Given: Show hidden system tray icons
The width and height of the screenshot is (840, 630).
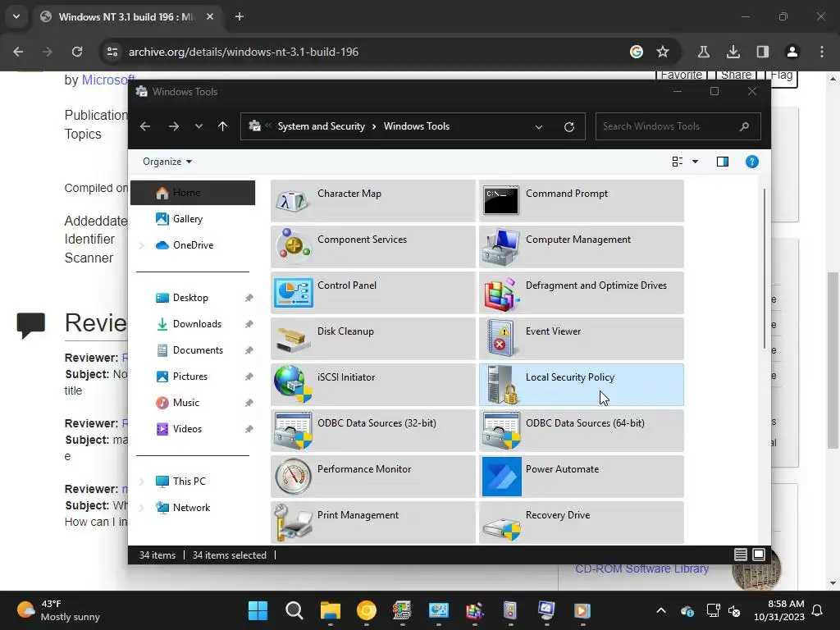Looking at the screenshot, I should click(x=661, y=610).
